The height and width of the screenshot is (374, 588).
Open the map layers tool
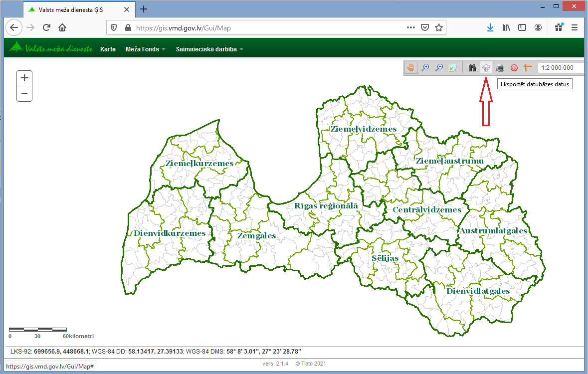click(452, 68)
